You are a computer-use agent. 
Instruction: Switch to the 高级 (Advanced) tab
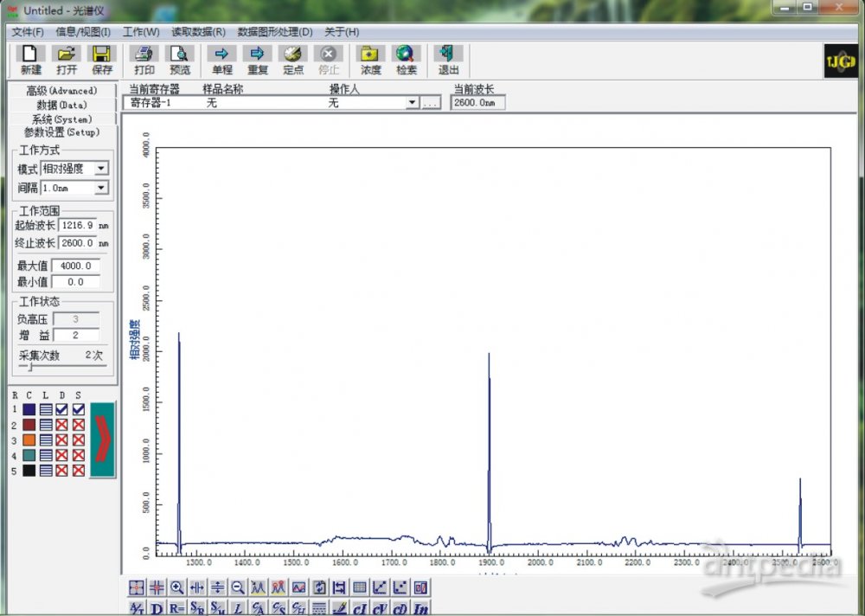click(61, 91)
